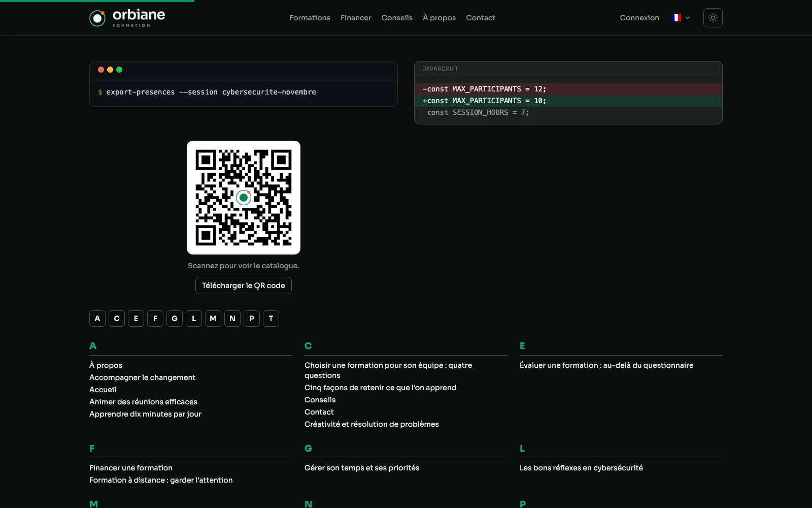Open Apprendre dix minutes par jour
The width and height of the screenshot is (812, 508).
click(145, 414)
